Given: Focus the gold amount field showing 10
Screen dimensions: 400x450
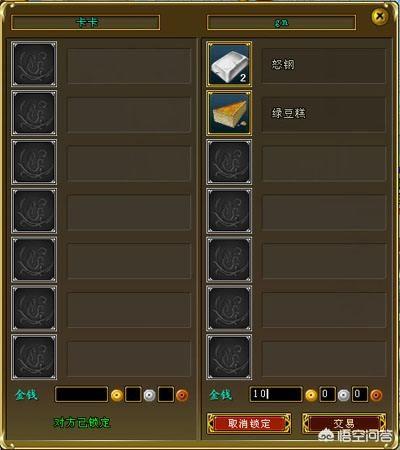Looking at the screenshot, I should coord(276,395).
